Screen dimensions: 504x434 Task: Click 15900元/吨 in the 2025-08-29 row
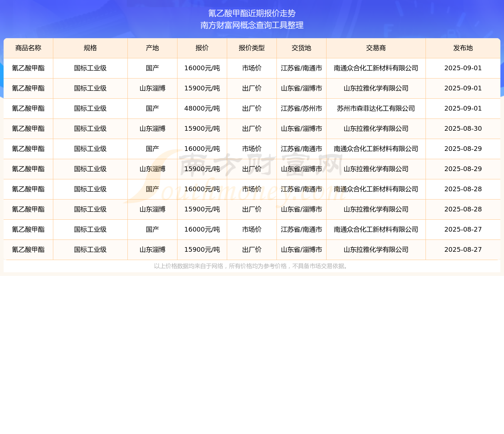coord(202,169)
